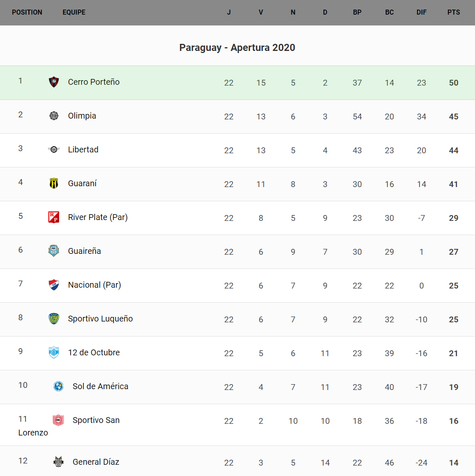Click the Sportivo San Lorenzo crest

[58, 420]
